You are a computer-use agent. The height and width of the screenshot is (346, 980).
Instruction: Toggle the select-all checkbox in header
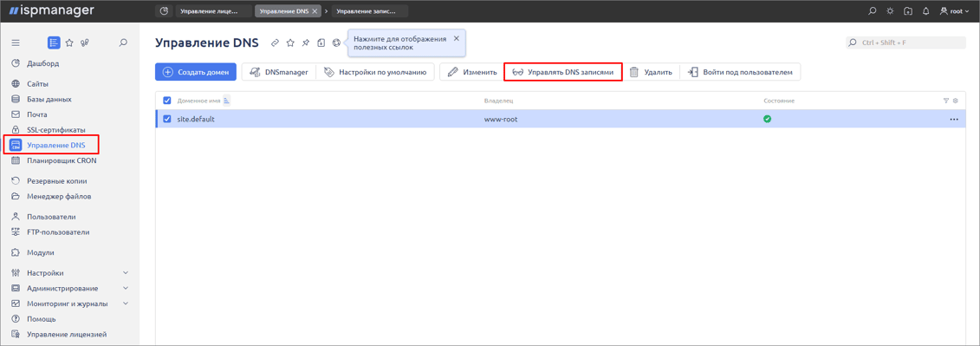click(x=167, y=100)
